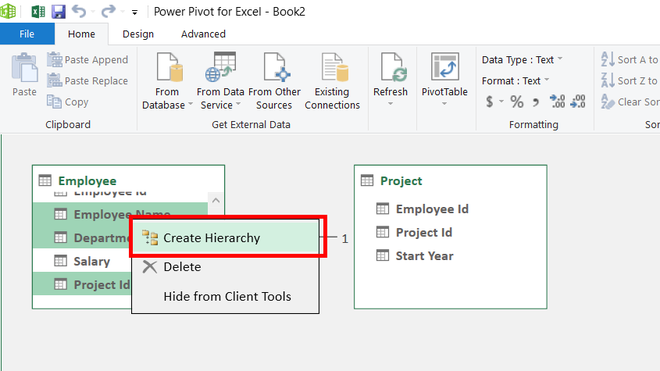Select the Employee Name field
This screenshot has width=660, height=371.
point(120,214)
